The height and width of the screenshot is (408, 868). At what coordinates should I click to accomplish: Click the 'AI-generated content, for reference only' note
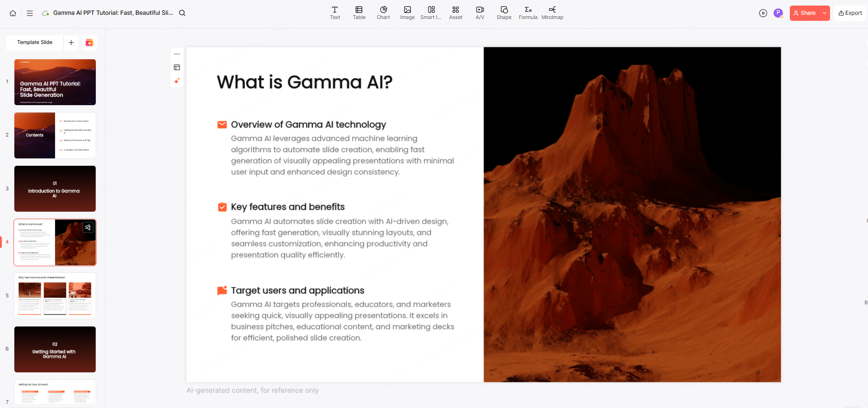pyautogui.click(x=253, y=390)
